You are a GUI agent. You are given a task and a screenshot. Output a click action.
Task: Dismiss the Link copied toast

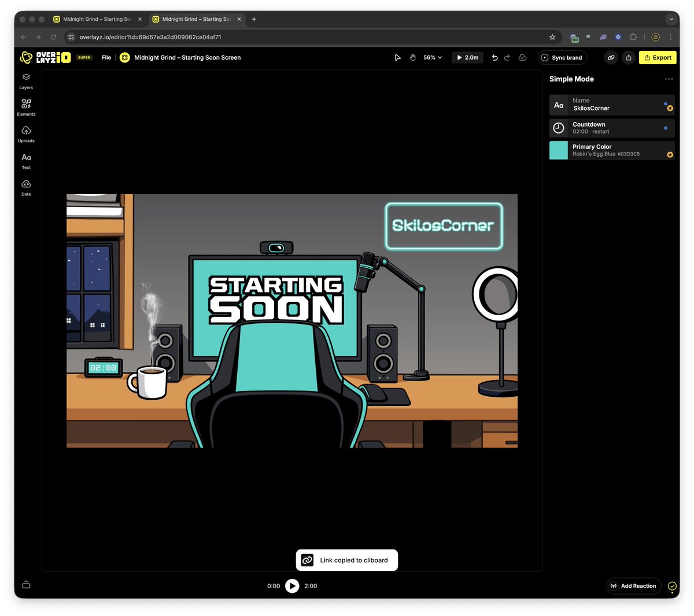[x=347, y=560]
